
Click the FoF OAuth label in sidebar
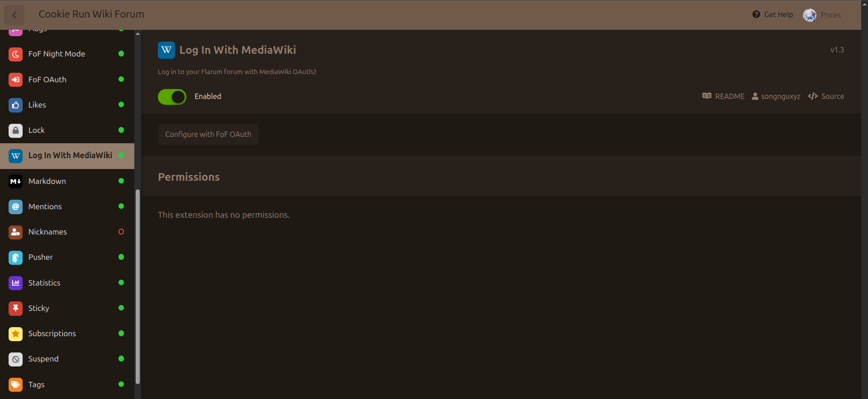[47, 80]
